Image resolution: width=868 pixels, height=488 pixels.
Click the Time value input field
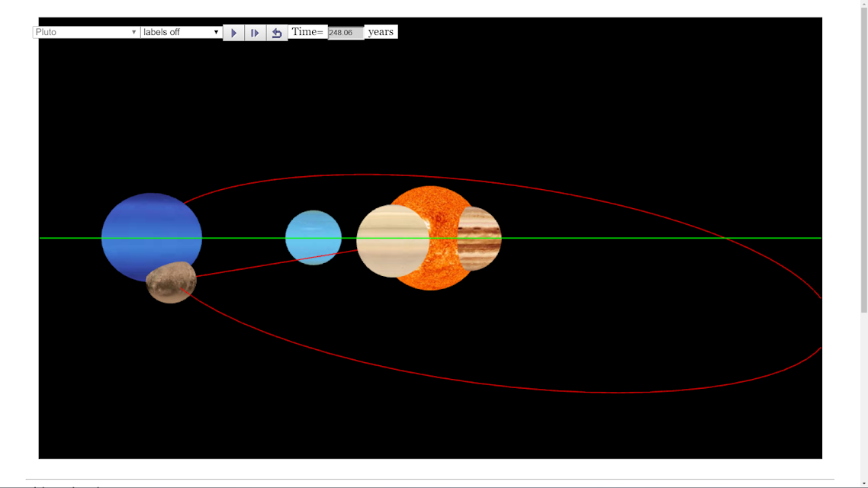pos(346,33)
